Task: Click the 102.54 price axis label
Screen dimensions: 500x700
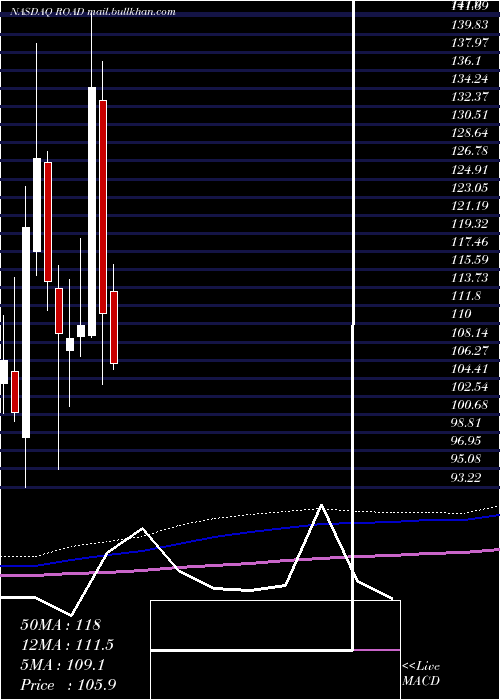Action: pos(470,386)
